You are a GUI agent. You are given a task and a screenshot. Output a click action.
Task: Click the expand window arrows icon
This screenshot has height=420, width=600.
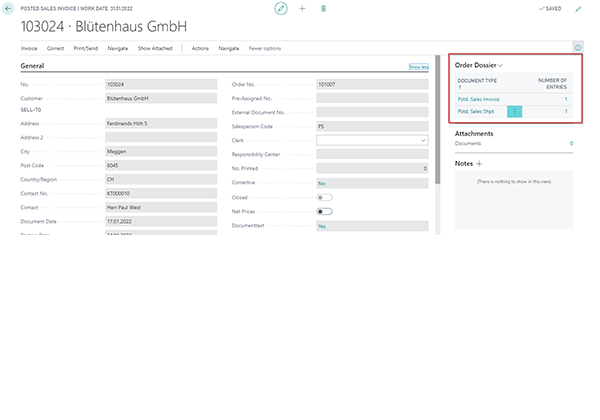578,8
